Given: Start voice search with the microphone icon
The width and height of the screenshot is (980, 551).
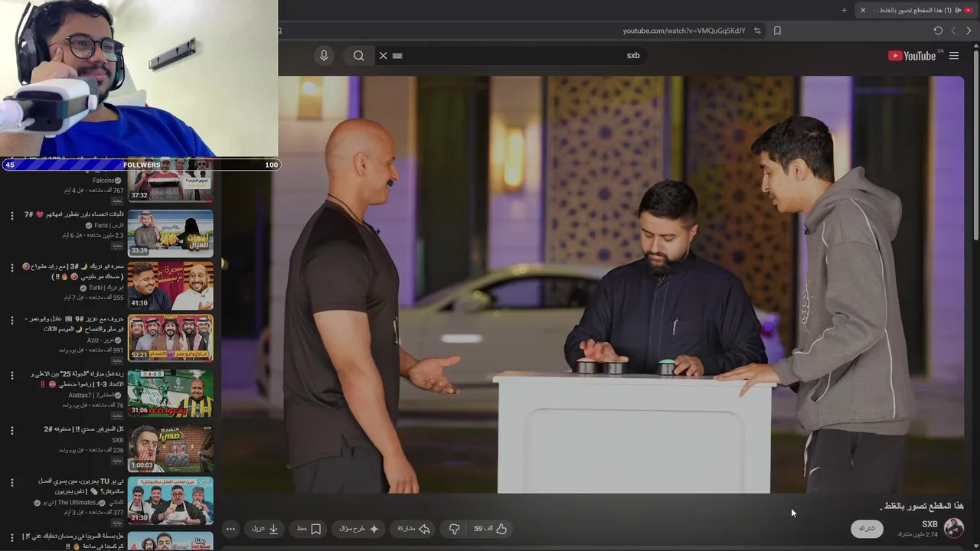Looking at the screenshot, I should click(324, 56).
